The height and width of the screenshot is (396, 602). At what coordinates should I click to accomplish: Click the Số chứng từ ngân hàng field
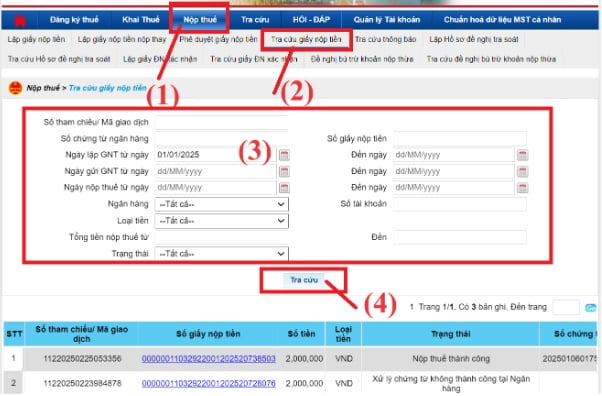[x=222, y=139]
